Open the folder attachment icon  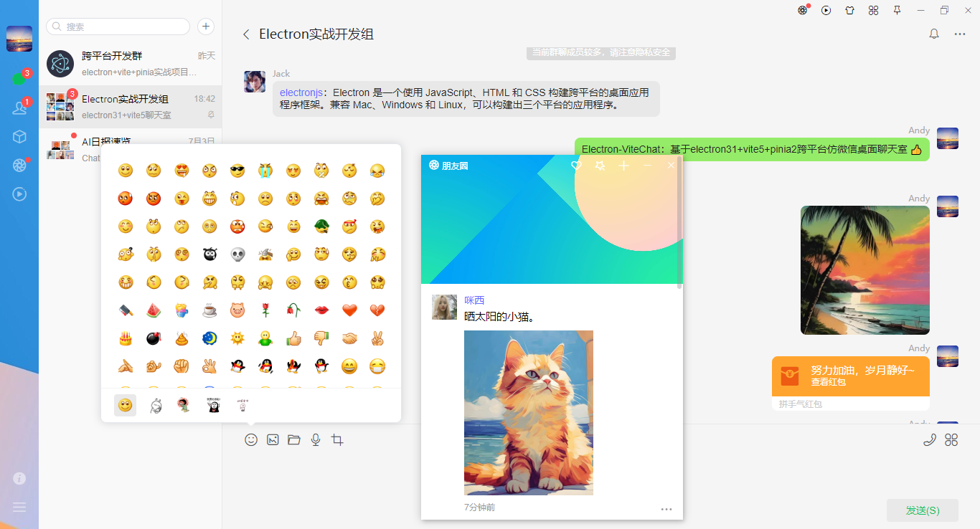[x=293, y=439]
